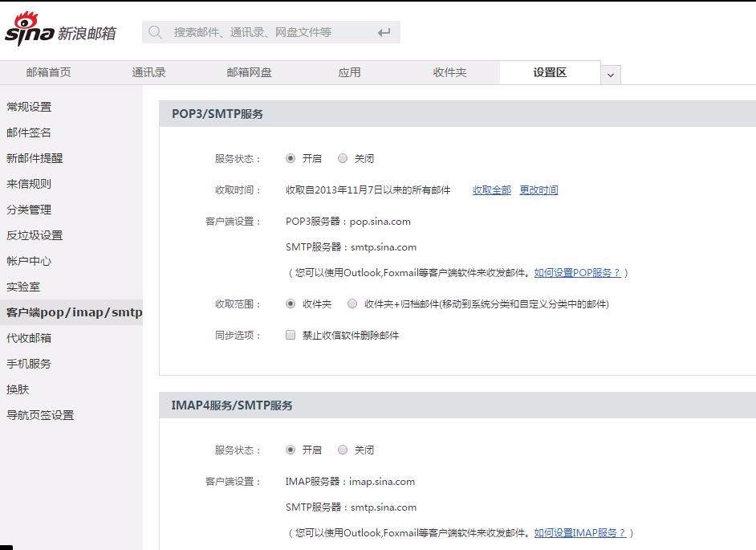Focus the mail search input field
This screenshot has height=550, width=756.
(x=271, y=32)
